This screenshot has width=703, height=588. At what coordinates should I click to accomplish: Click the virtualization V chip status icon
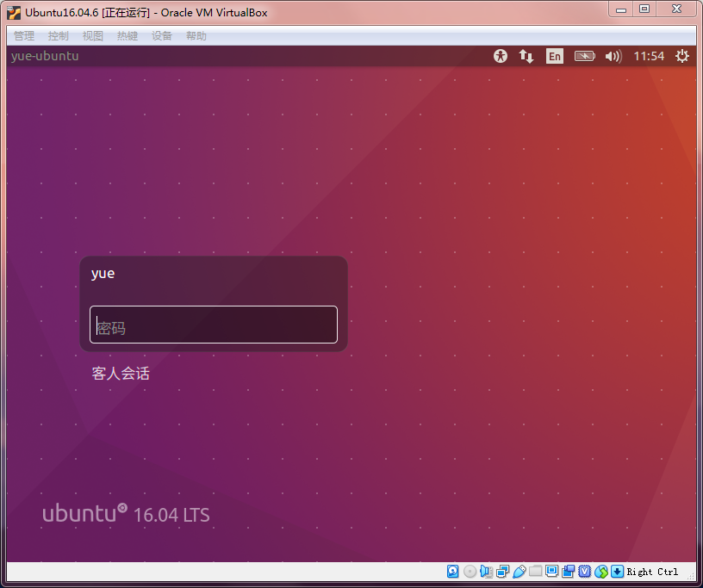pyautogui.click(x=585, y=572)
